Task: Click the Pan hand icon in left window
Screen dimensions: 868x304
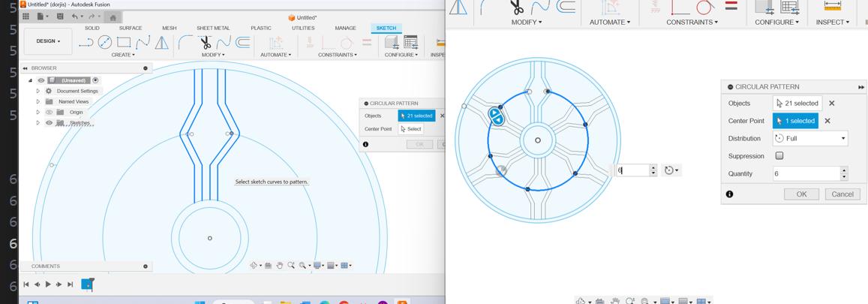Action: coord(280,265)
